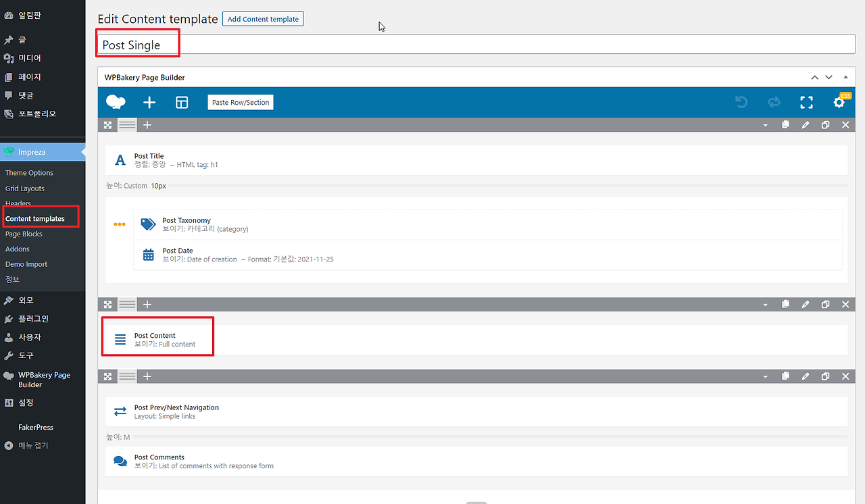This screenshot has height=504, width=865.
Task: Open Demo Import under Impreza
Action: coord(27,264)
